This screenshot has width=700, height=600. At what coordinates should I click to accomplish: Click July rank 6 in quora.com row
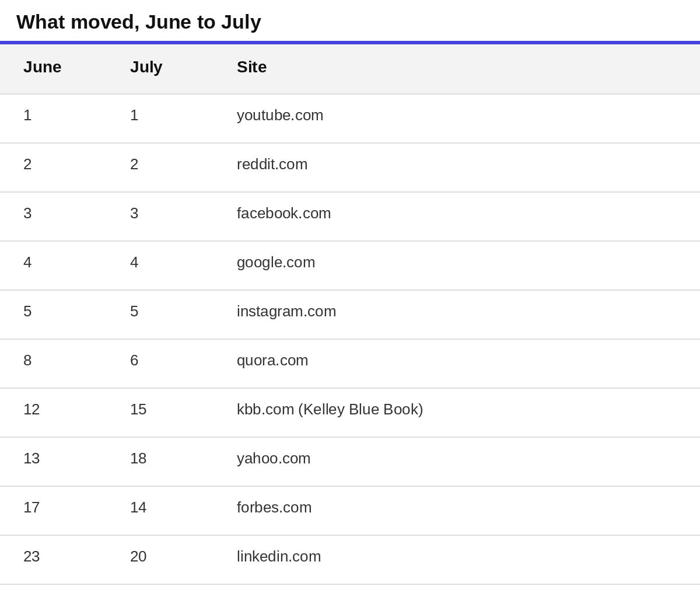coord(134,361)
